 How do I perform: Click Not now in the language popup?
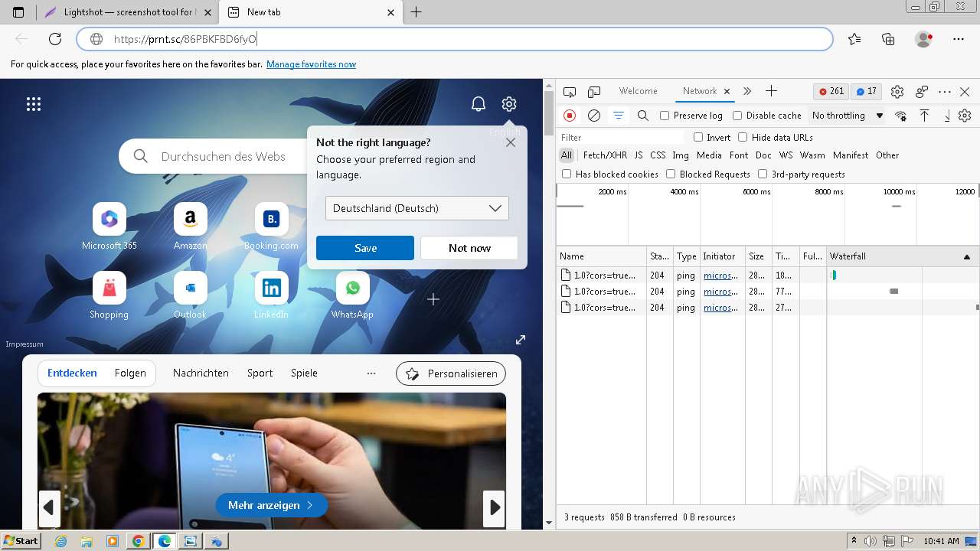coord(469,248)
